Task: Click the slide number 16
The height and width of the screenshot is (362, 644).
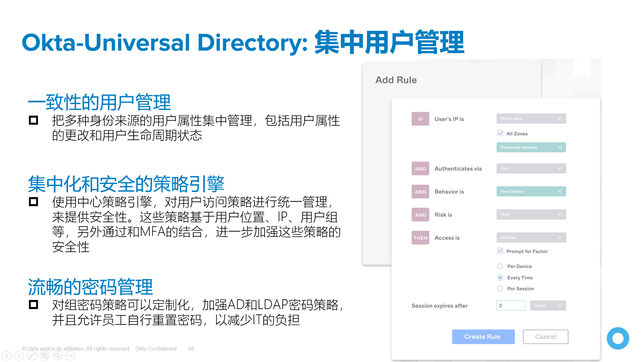Action: pos(191,349)
